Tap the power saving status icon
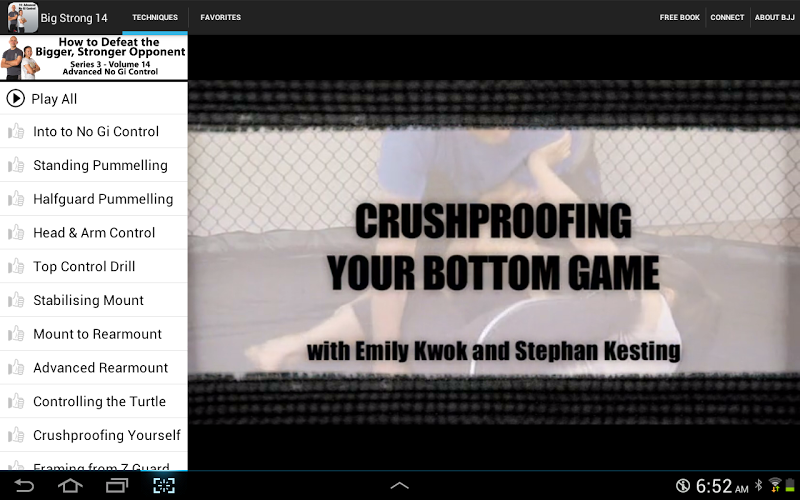 point(683,485)
